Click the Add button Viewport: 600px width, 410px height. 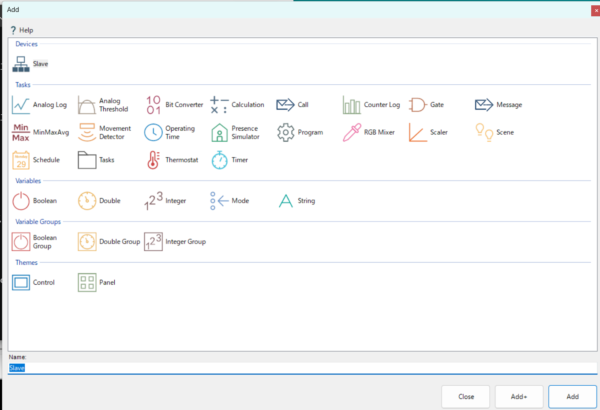pyautogui.click(x=572, y=396)
